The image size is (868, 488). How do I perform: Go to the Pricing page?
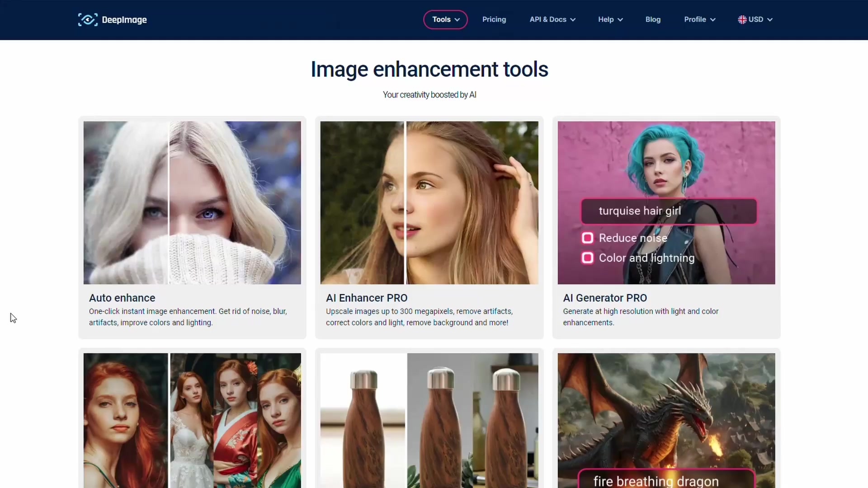pyautogui.click(x=494, y=19)
